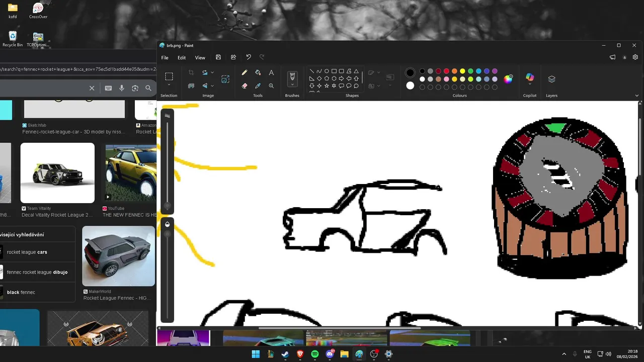
Task: Click the 'fennec rocket league dibujo' suggestion
Action: (37, 272)
